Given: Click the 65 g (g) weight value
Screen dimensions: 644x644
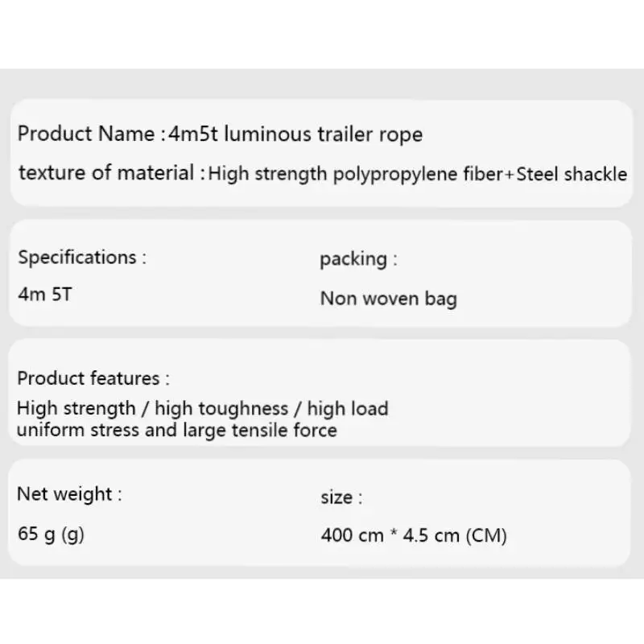Looking at the screenshot, I should pyautogui.click(x=51, y=535).
